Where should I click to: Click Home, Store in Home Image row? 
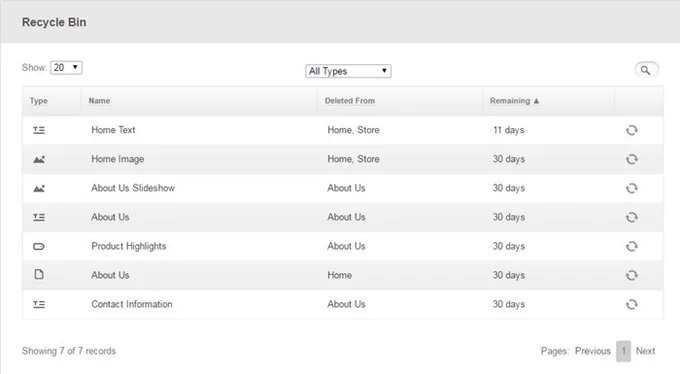point(353,159)
